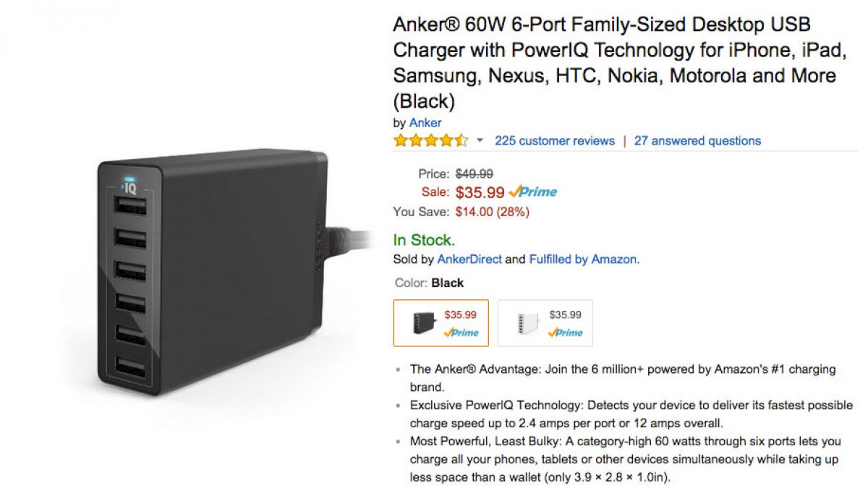Click the white charger icon in the color option
The width and height of the screenshot is (868, 488).
[x=529, y=322]
